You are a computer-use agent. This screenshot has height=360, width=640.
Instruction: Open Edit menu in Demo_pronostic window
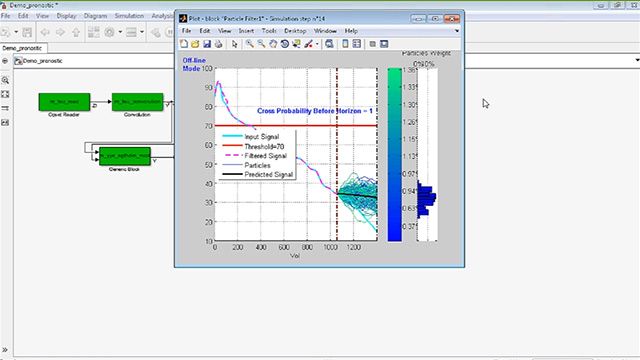pyautogui.click(x=23, y=16)
